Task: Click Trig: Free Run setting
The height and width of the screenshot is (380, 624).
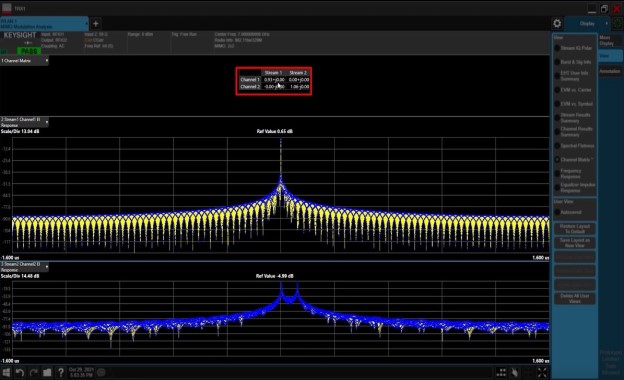Action: click(x=184, y=34)
